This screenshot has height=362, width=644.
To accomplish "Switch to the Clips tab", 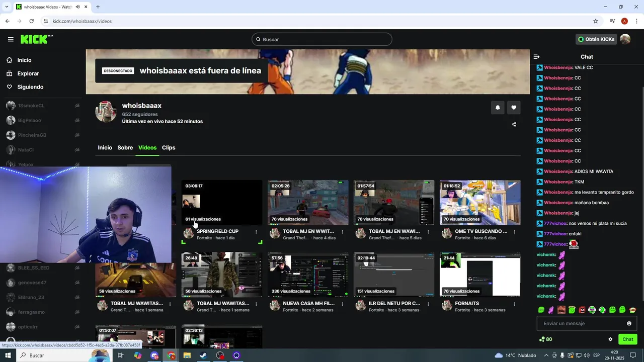I will (169, 147).
